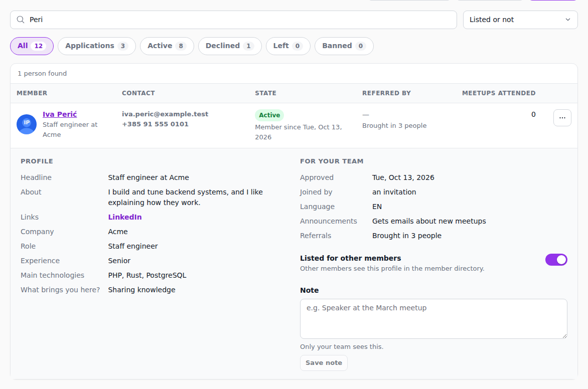588x389 pixels.
Task: Click the search magnifier icon
Action: [21, 20]
